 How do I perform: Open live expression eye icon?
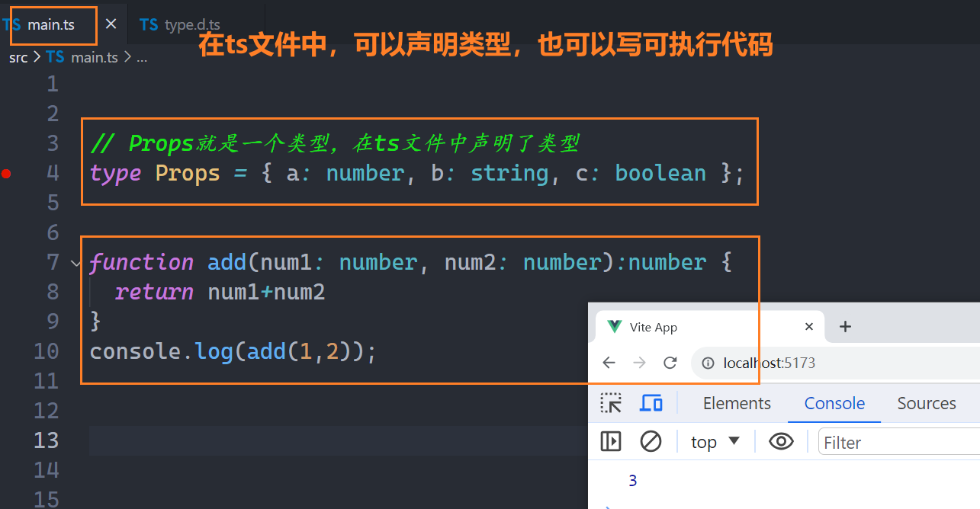point(781,441)
